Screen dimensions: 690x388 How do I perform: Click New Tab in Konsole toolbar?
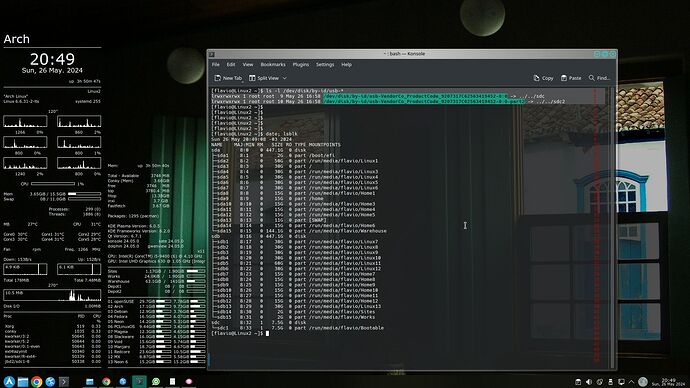tap(228, 78)
